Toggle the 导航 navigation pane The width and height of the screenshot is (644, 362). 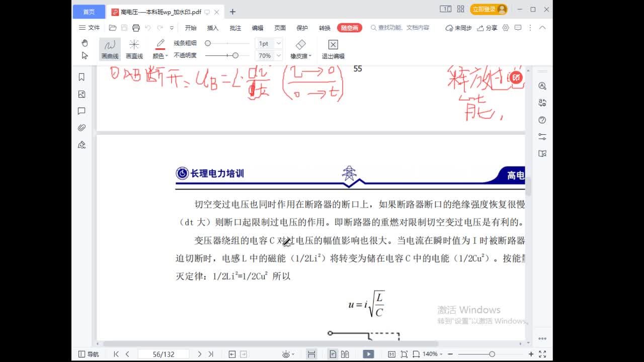[x=89, y=354]
